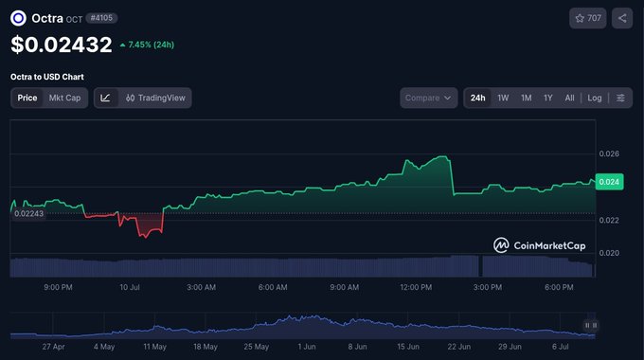Select the 1M time range
The width and height of the screenshot is (644, 360).
(x=527, y=98)
